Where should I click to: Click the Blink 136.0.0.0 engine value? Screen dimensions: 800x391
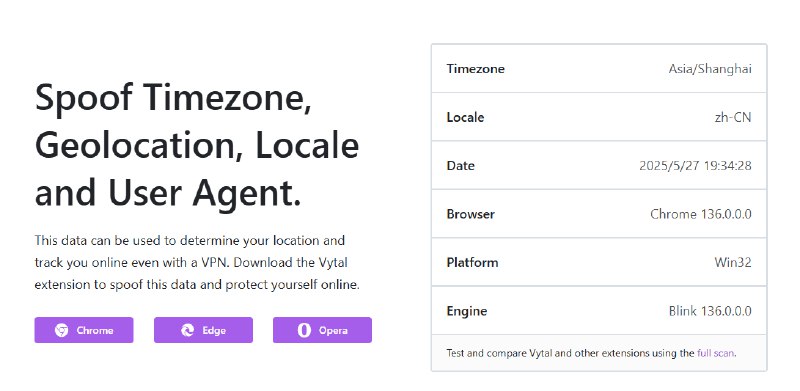710,311
